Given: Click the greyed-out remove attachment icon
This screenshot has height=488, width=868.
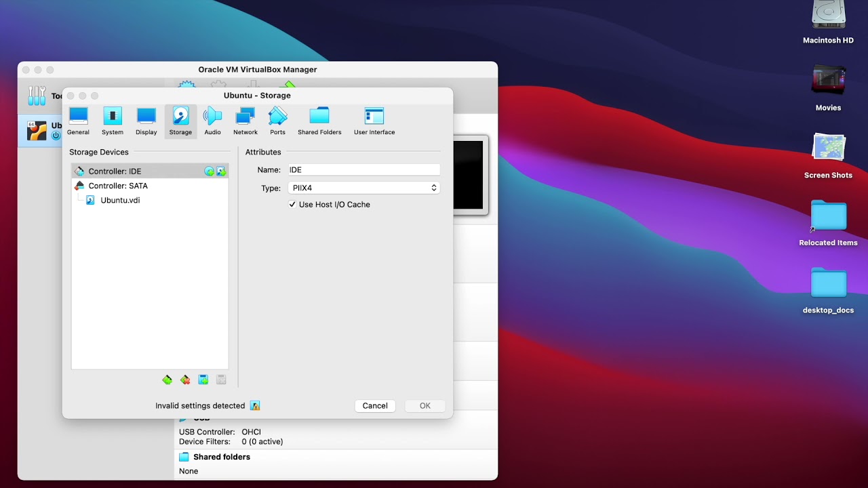Looking at the screenshot, I should pos(221,380).
